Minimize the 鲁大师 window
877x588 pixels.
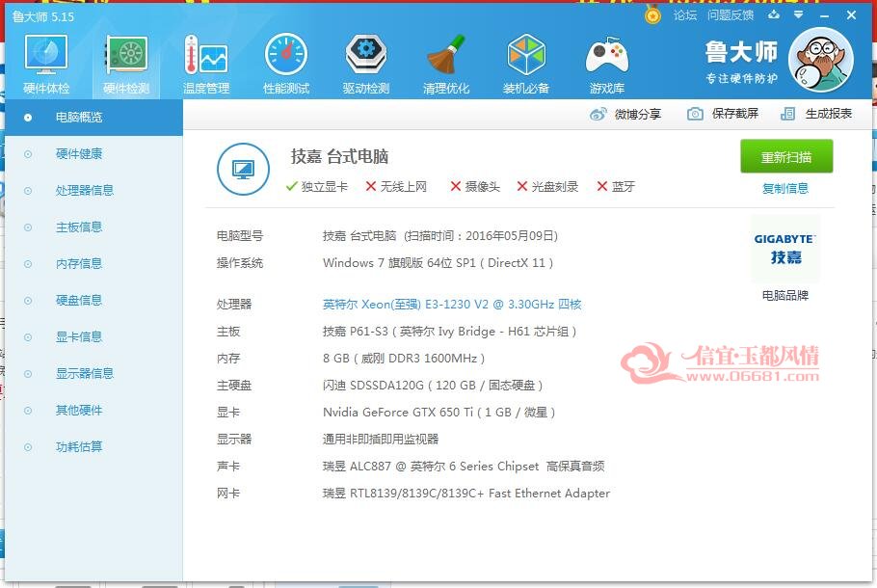824,16
